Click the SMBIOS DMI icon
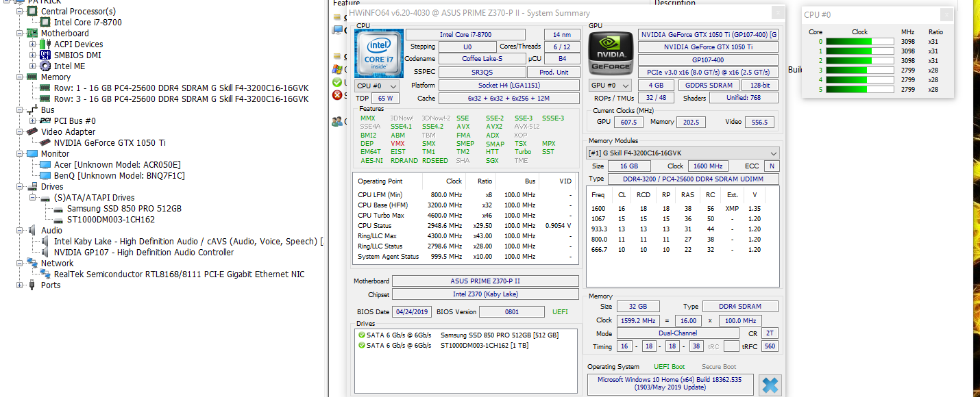The height and width of the screenshot is (397, 980). (x=45, y=55)
